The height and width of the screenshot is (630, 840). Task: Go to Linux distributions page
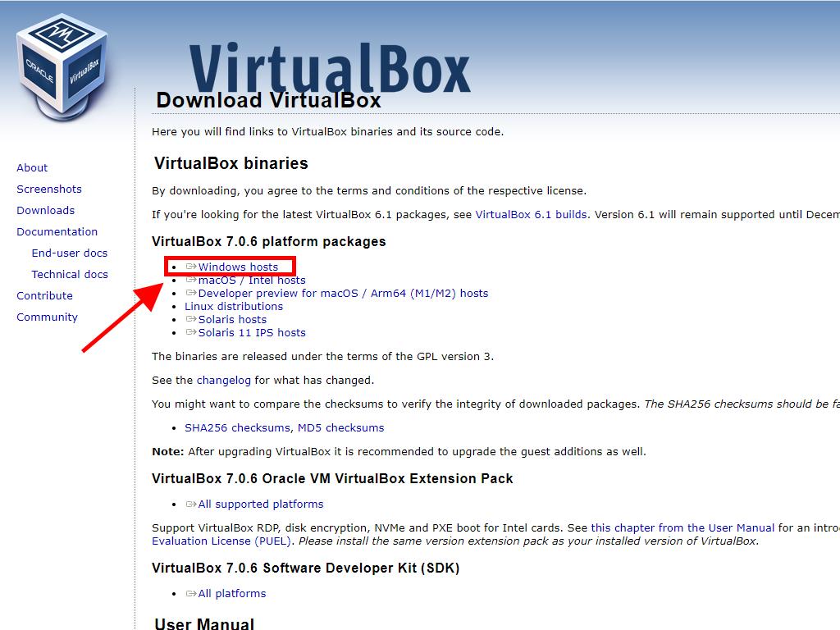(234, 306)
